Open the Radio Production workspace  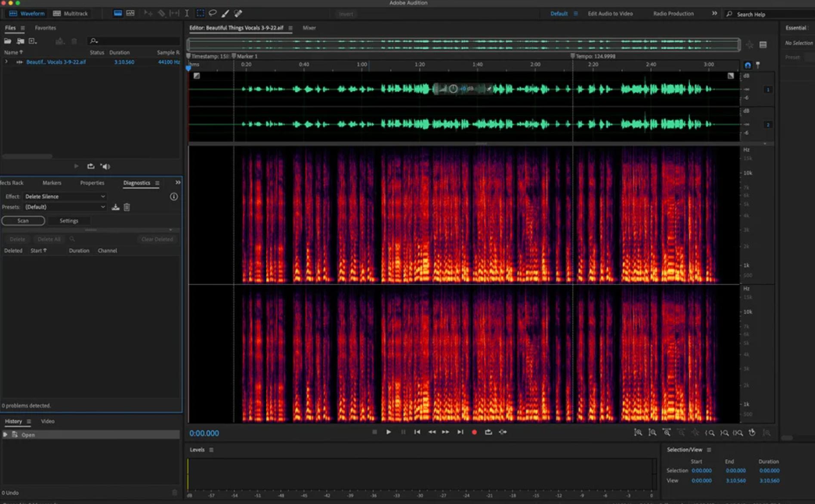point(673,13)
